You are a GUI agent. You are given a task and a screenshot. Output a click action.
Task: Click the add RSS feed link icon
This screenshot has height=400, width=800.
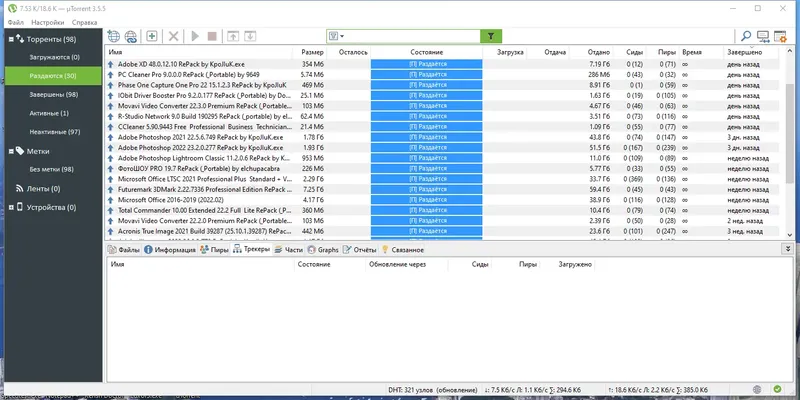point(131,36)
